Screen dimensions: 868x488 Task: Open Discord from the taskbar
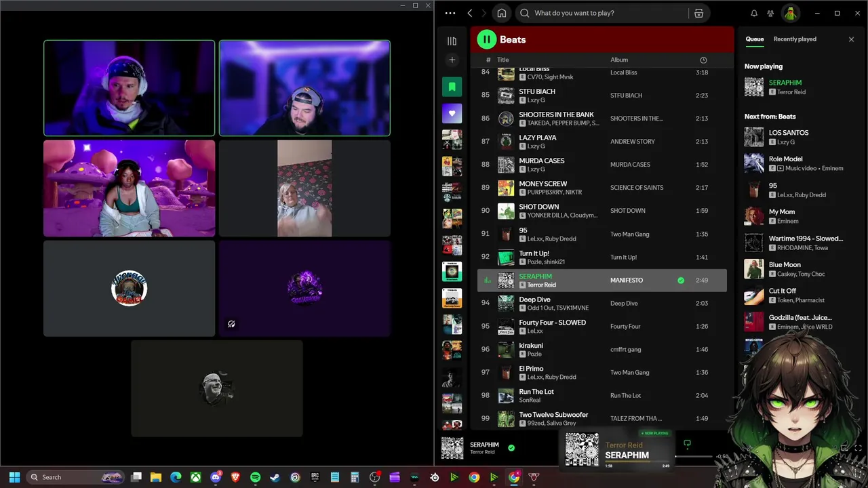[216, 477]
